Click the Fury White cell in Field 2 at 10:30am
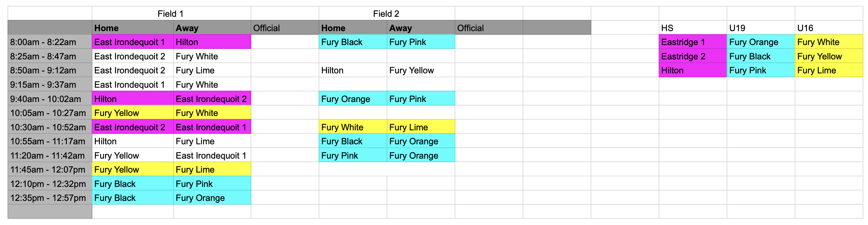868x225 pixels. [x=353, y=127]
